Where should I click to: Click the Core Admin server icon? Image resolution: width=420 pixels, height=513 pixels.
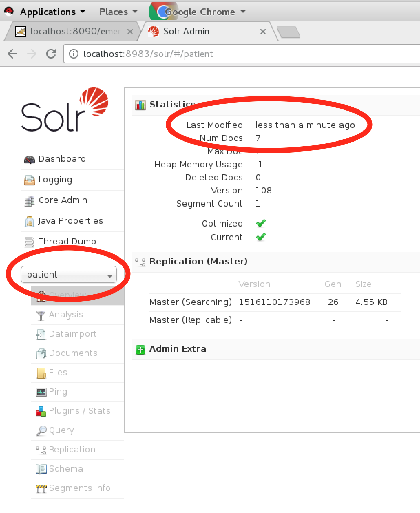pos(30,201)
